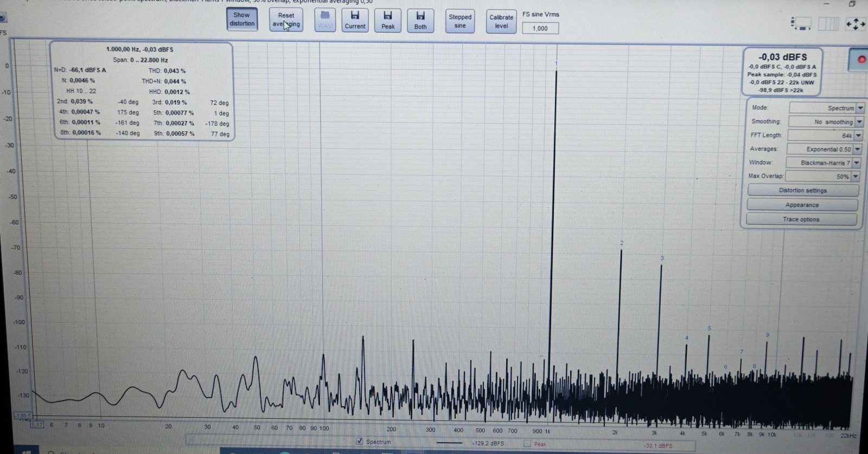Image resolution: width=868 pixels, height=454 pixels.
Task: Uncheck the Spectrum trace checkbox
Action: 359,441
